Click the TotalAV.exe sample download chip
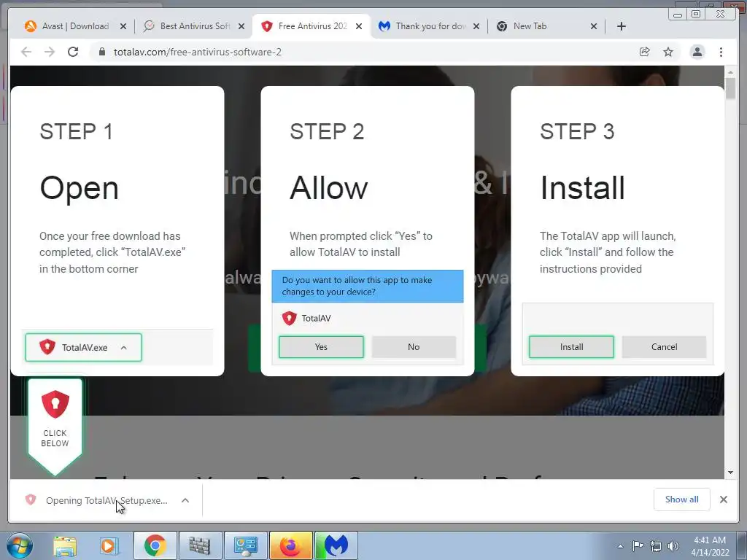Screen dimensions: 747x560 pos(83,347)
